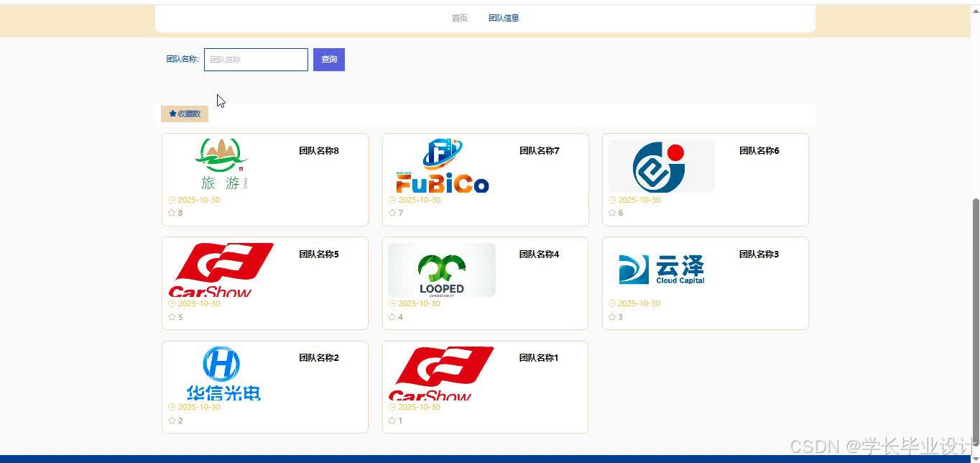Sort by the 收藏数 button
The image size is (980, 463).
tap(185, 114)
